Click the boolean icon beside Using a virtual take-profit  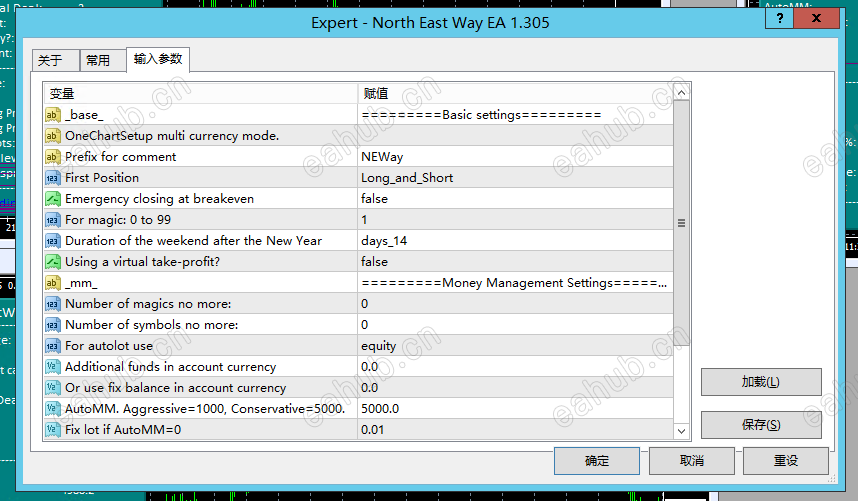tap(53, 262)
